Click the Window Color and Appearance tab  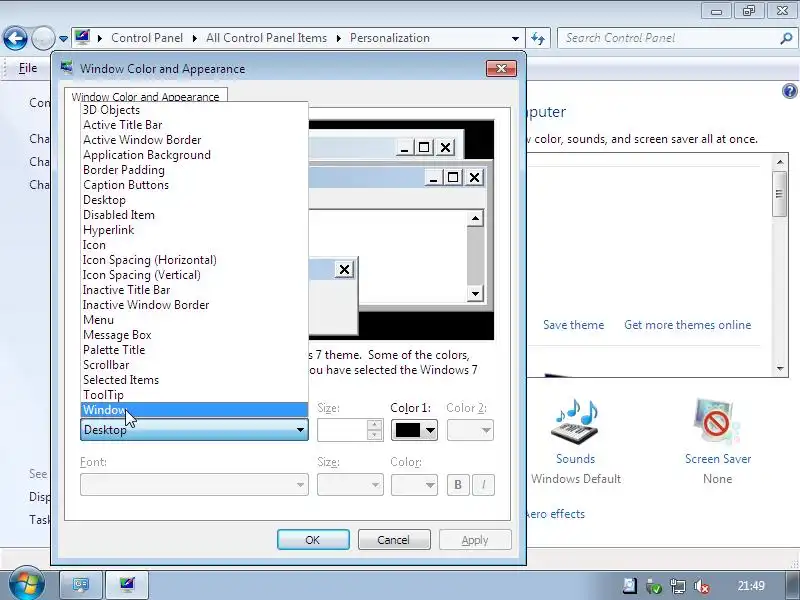click(x=145, y=96)
